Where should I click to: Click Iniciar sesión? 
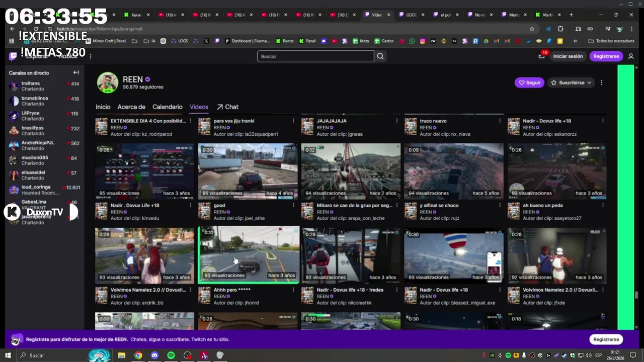(568, 56)
